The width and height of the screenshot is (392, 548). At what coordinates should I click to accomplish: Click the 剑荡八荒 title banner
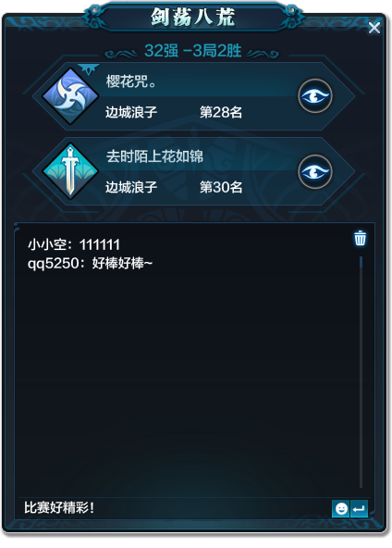click(192, 17)
